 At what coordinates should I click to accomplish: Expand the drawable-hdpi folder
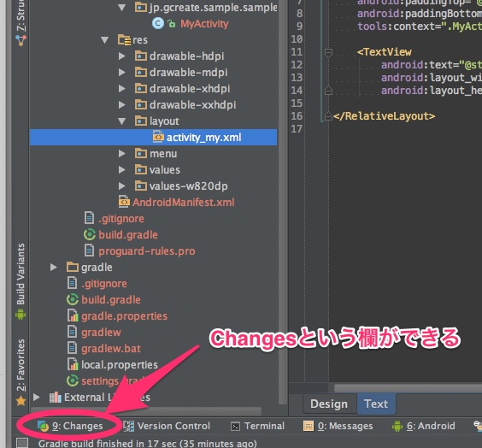pyautogui.click(x=122, y=56)
